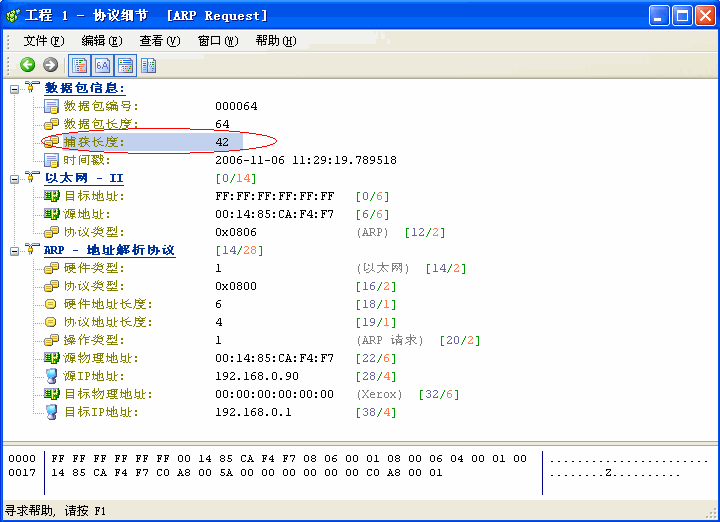
Task: Select the 数据包信息 header link
Action: [x=85, y=88]
